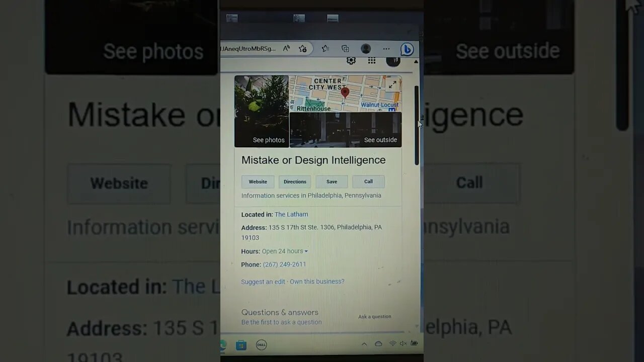Click the muted volume tray icon

403,344
